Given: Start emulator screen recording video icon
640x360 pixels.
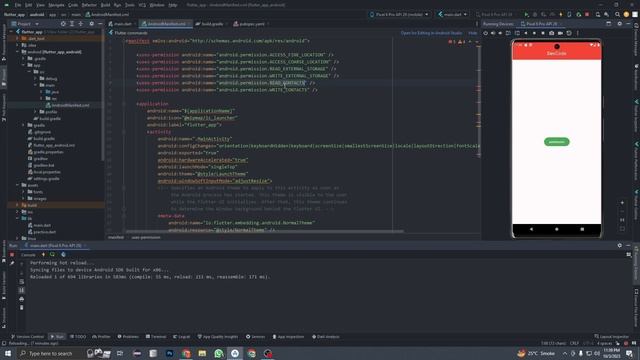Looking at the screenshot, I should [560, 33].
